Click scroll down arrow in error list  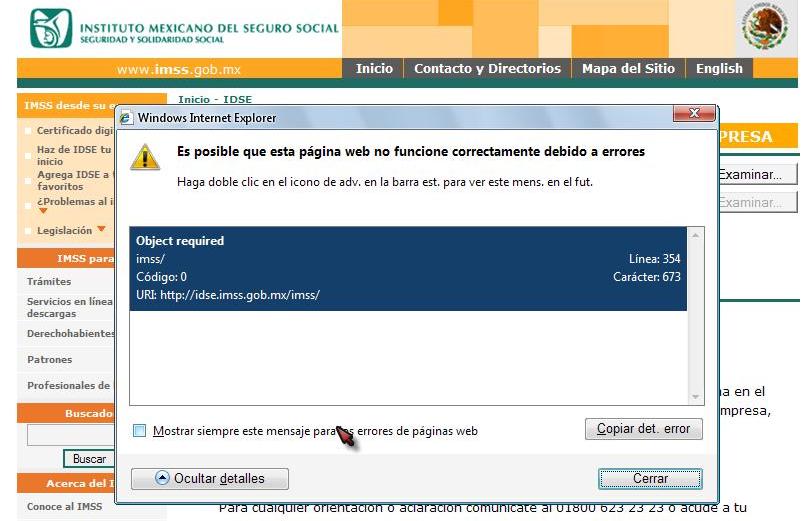(695, 396)
